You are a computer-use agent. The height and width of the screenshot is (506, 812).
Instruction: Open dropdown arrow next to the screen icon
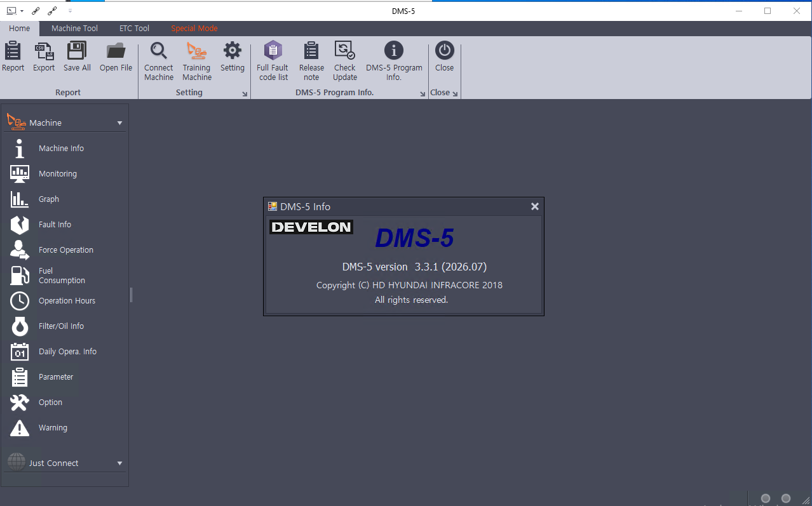pyautogui.click(x=22, y=11)
